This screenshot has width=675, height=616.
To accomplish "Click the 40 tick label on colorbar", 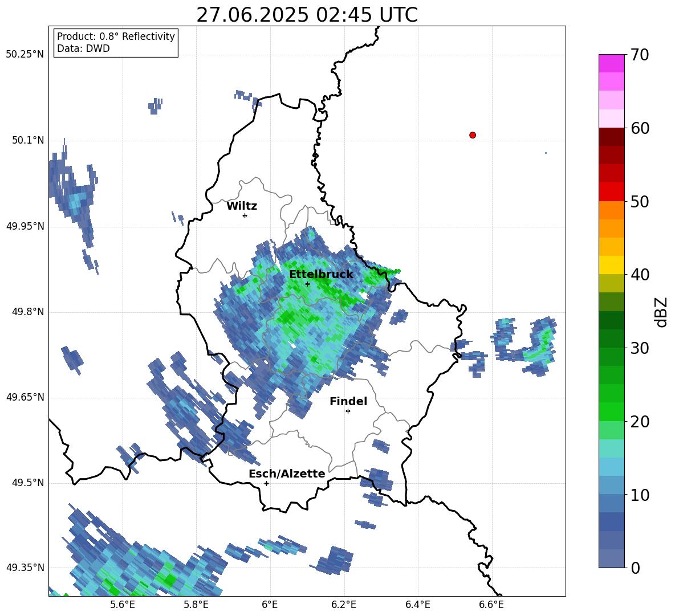I will tap(640, 275).
